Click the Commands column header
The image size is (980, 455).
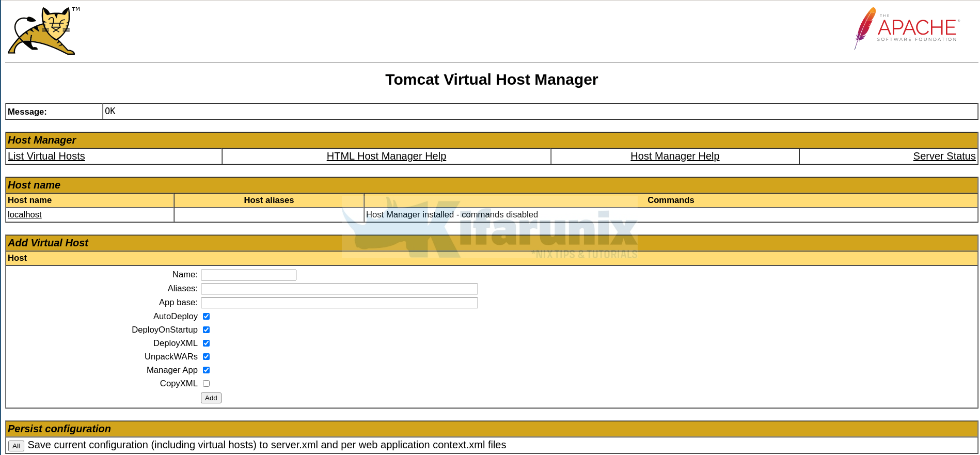point(671,200)
